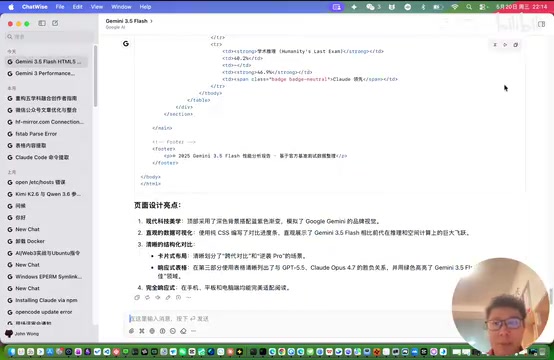Open the File menu
The image size is (554, 360).
pos(60,7)
